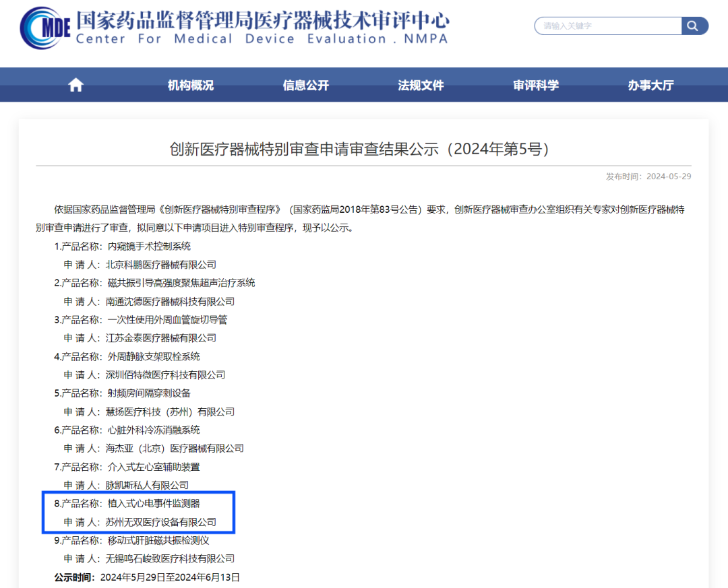Screen dimensions: 728x588
Task: Click applicant 苏州无双医疗设备有限公司
Action: 160,522
